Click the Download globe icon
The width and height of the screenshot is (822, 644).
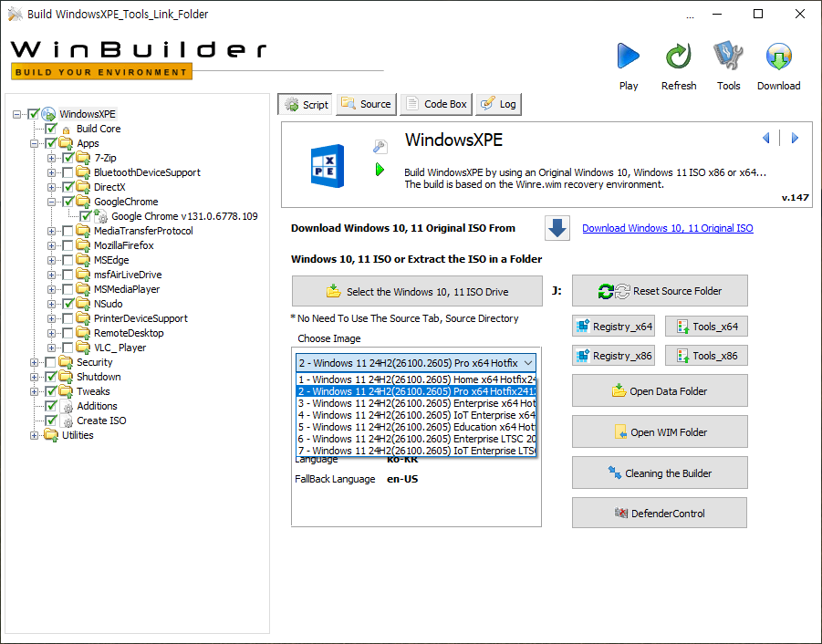[778, 56]
